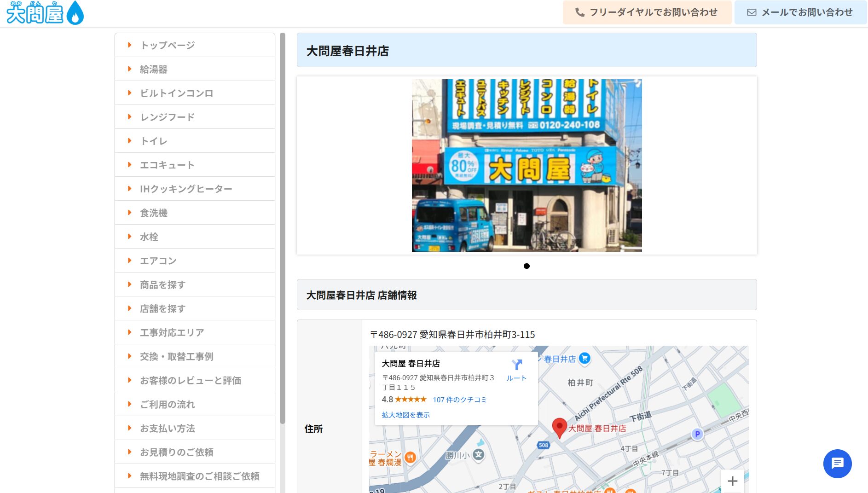Image resolution: width=868 pixels, height=493 pixels.
Task: Open the blue chat bubble button
Action: (837, 464)
